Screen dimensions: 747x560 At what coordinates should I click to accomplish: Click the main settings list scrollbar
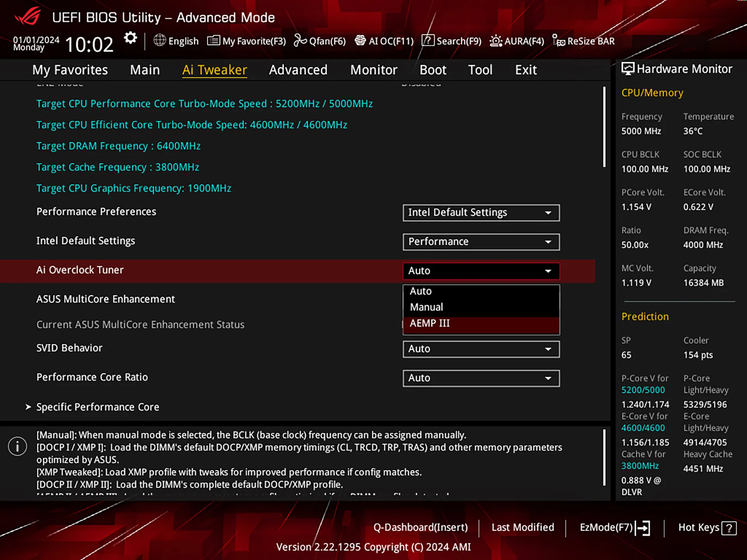(604, 127)
